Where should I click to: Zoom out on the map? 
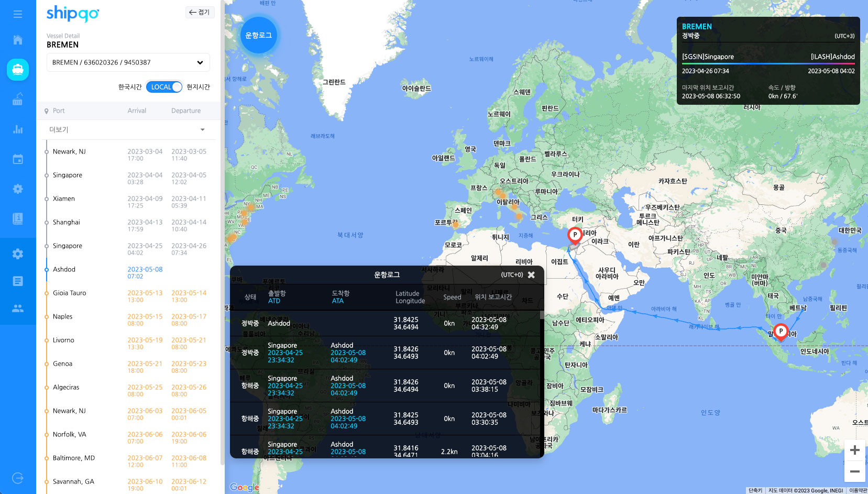[854, 471]
